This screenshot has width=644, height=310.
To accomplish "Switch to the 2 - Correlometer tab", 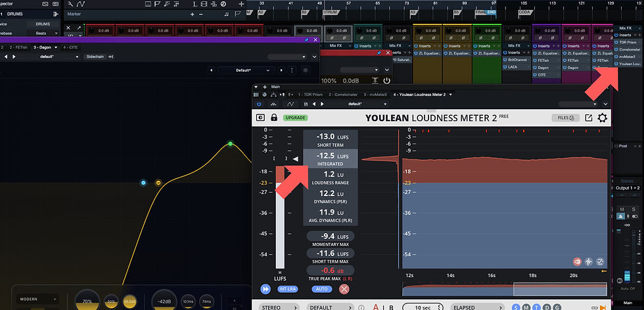I will (343, 95).
